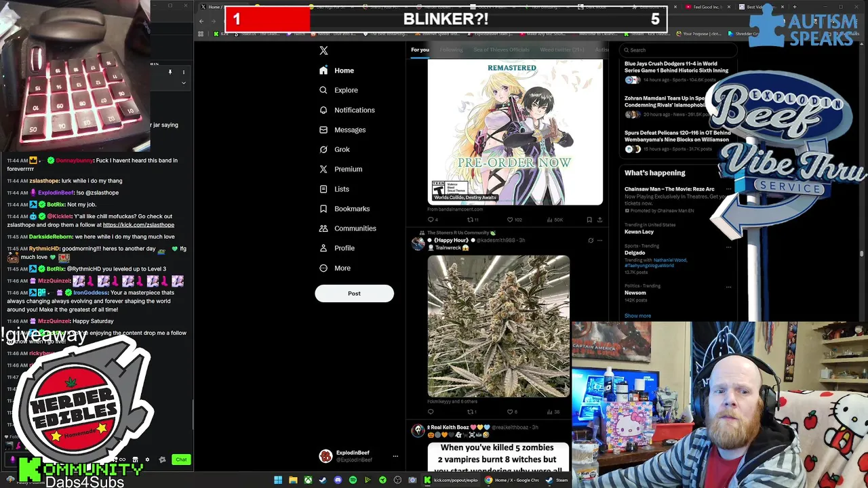
Task: Open The Stoners R Us Community link
Action: [461, 233]
